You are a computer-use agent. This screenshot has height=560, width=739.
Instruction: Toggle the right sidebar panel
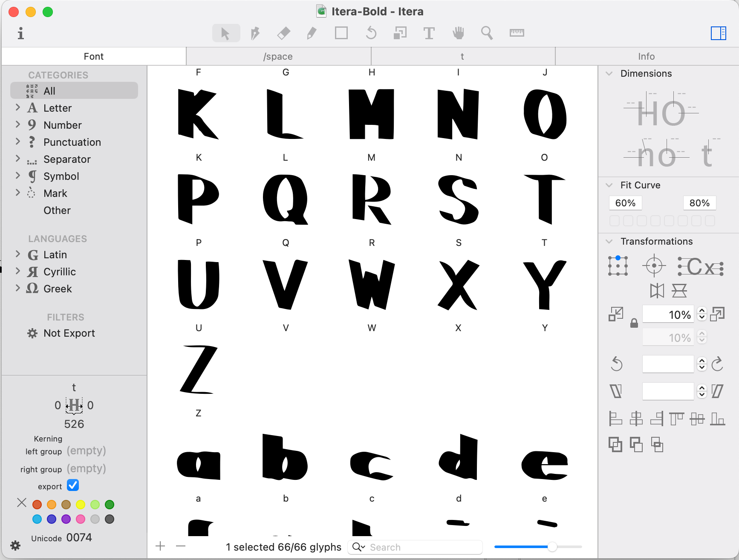pyautogui.click(x=718, y=33)
